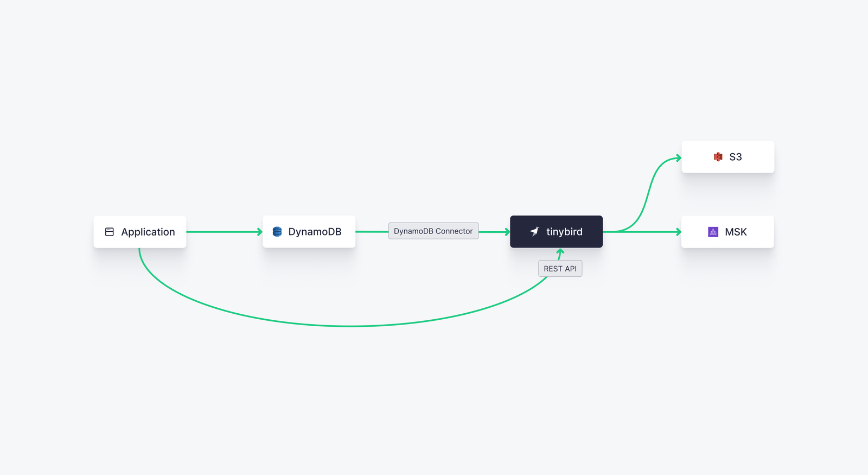Image resolution: width=868 pixels, height=475 pixels.
Task: Click the blue DynamoDB database icon
Action: pyautogui.click(x=277, y=232)
